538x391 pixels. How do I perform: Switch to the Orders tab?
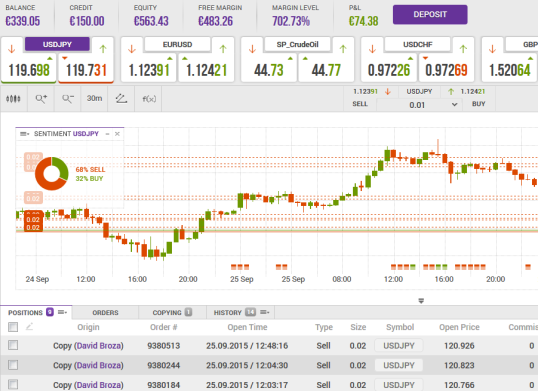point(105,312)
